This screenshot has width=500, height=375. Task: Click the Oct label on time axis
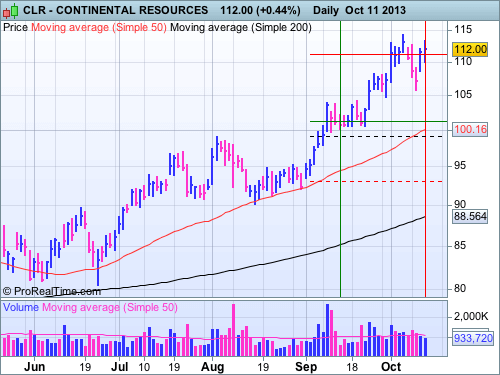pos(391,367)
